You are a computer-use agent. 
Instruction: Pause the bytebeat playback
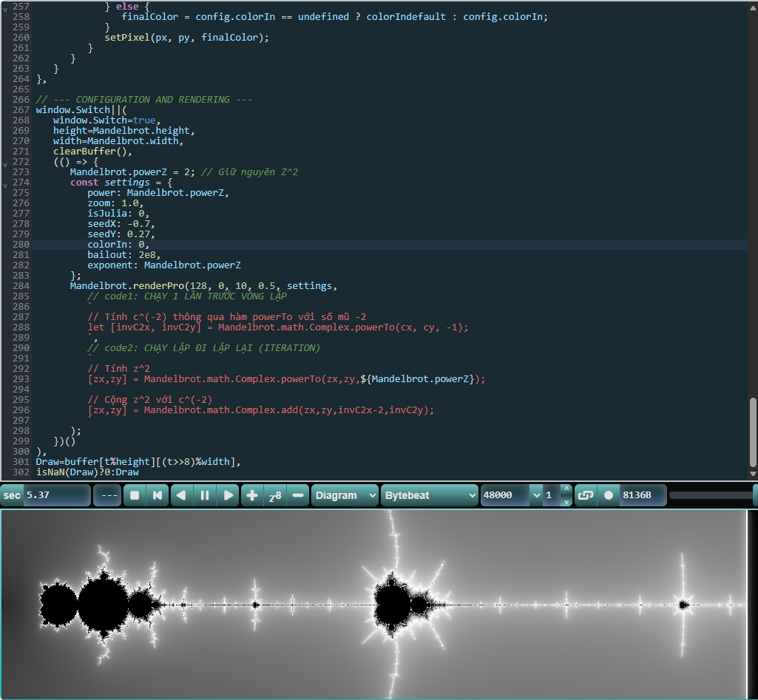tap(205, 495)
